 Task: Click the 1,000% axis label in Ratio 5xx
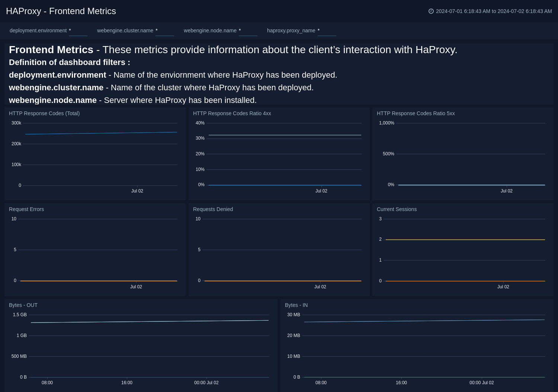pyautogui.click(x=387, y=123)
